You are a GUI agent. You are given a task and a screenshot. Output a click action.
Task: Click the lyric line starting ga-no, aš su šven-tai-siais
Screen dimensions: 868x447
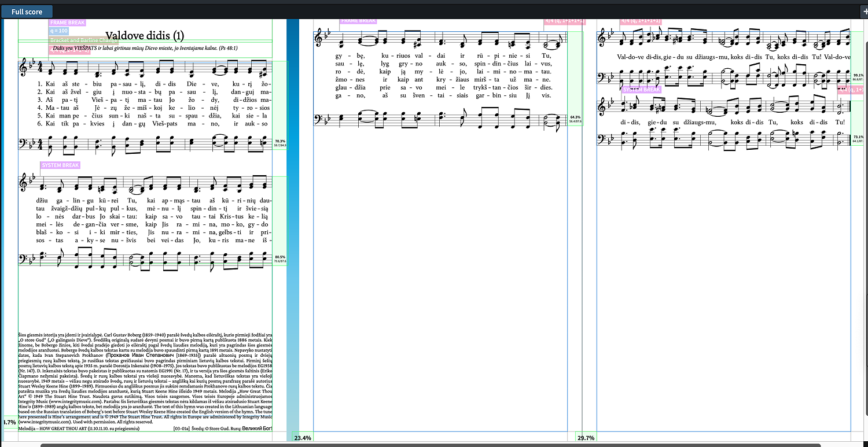tap(443, 95)
